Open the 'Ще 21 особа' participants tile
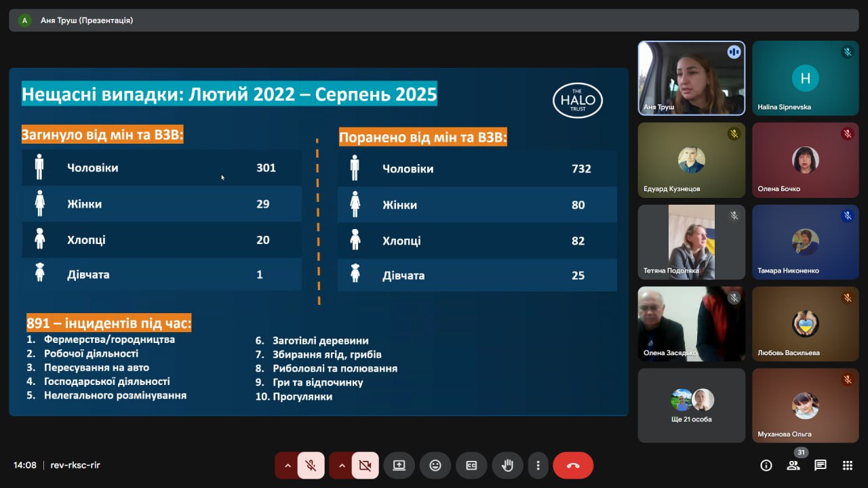Image resolution: width=868 pixels, height=488 pixels. tap(691, 405)
